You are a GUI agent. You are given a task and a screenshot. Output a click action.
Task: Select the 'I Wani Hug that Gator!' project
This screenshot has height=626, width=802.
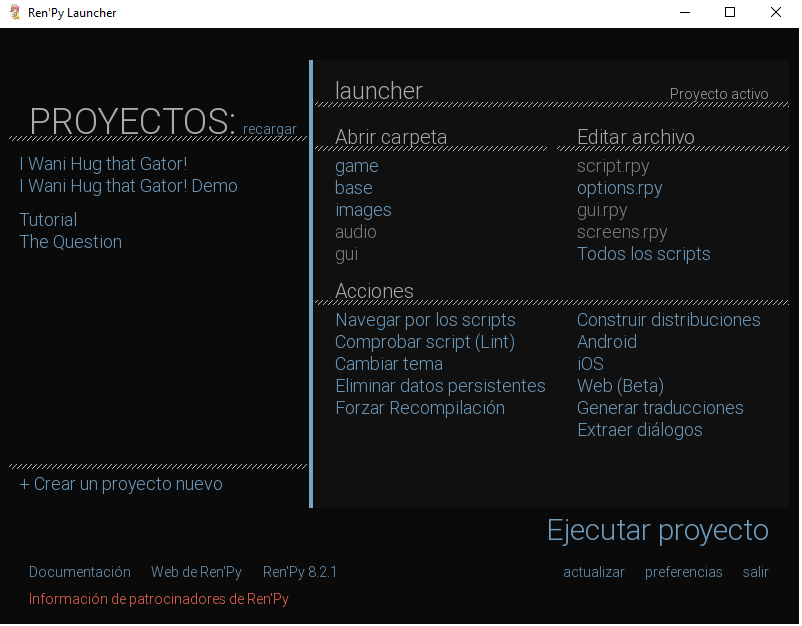click(103, 164)
